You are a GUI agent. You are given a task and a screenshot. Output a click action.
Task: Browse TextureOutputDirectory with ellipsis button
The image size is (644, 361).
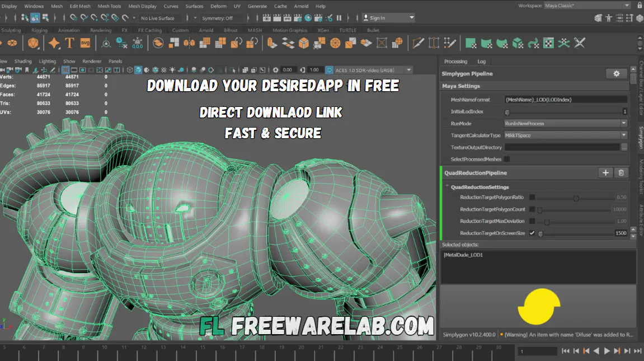click(624, 147)
